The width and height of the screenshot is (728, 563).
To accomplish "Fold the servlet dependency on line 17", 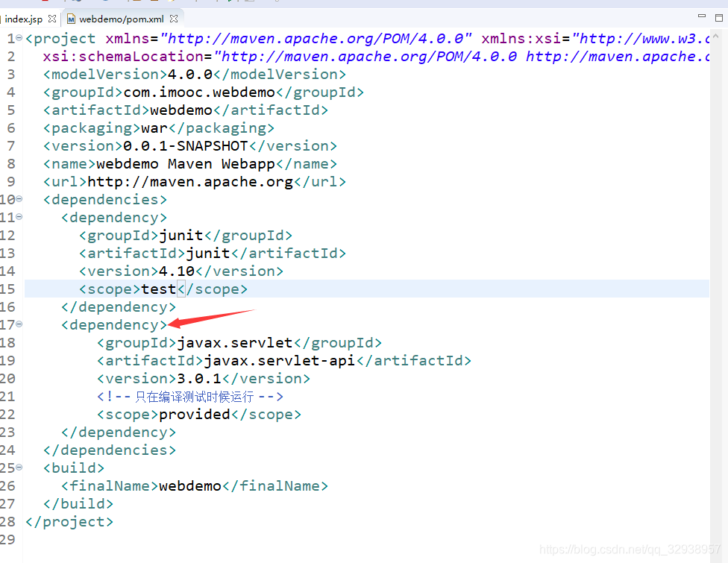I will (x=19, y=324).
